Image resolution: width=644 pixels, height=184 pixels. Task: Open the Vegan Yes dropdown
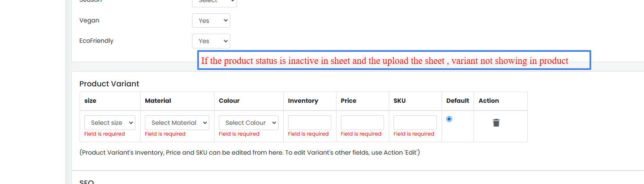tap(211, 21)
